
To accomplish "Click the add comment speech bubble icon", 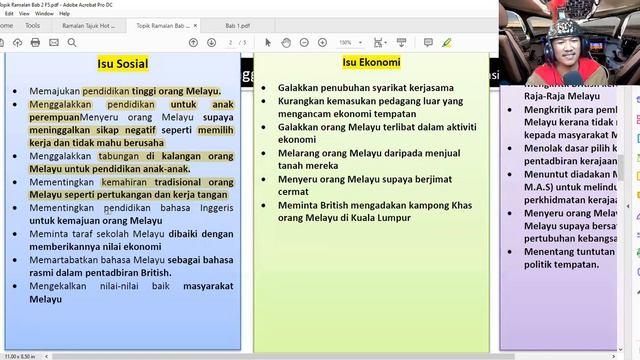I will (428, 42).
